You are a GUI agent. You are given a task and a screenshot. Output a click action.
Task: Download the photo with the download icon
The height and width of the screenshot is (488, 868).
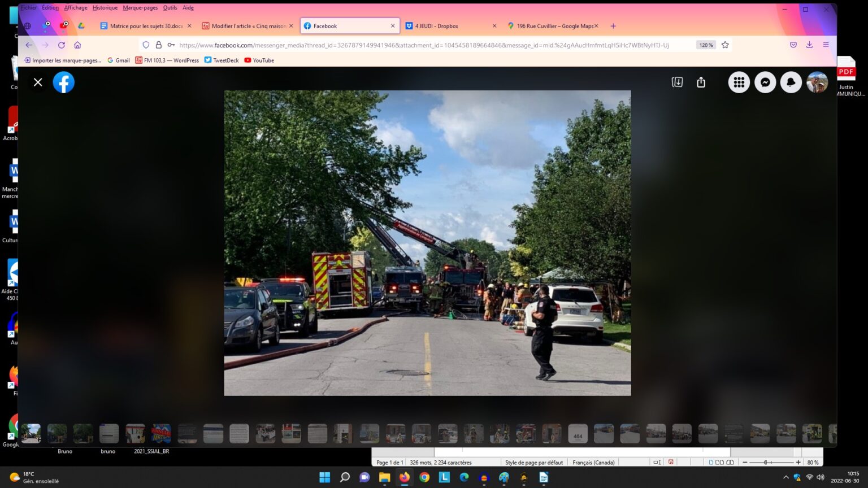pos(677,82)
